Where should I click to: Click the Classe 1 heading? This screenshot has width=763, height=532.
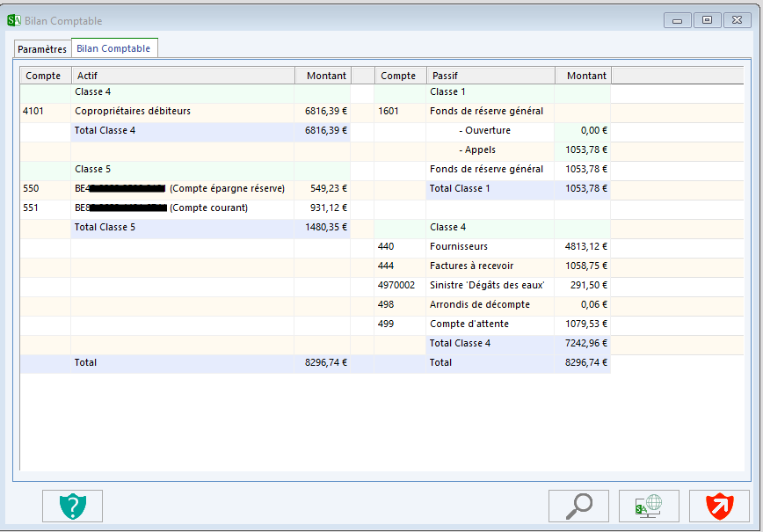click(x=447, y=91)
